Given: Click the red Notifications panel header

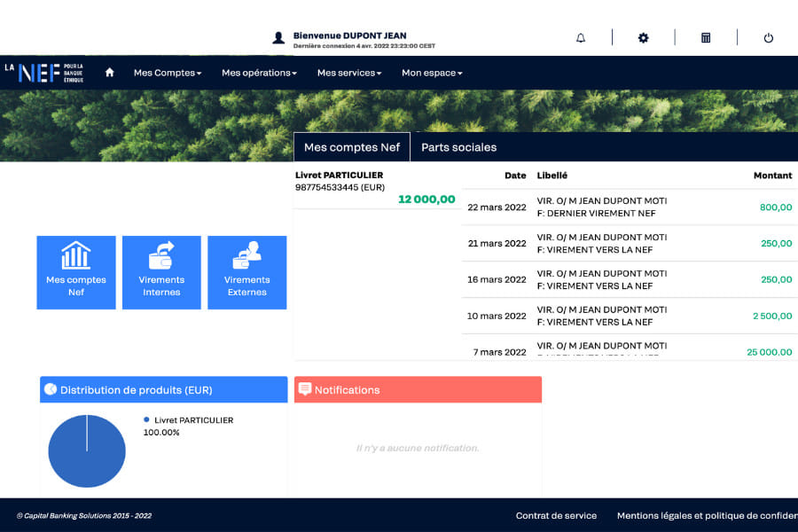Looking at the screenshot, I should click(x=418, y=389).
